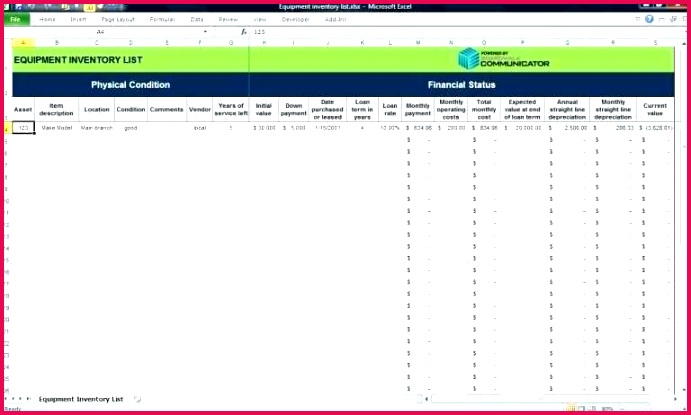Viewport: 691px width, 415px height.
Task: Open the Insert ribbon tab
Action: [x=78, y=19]
